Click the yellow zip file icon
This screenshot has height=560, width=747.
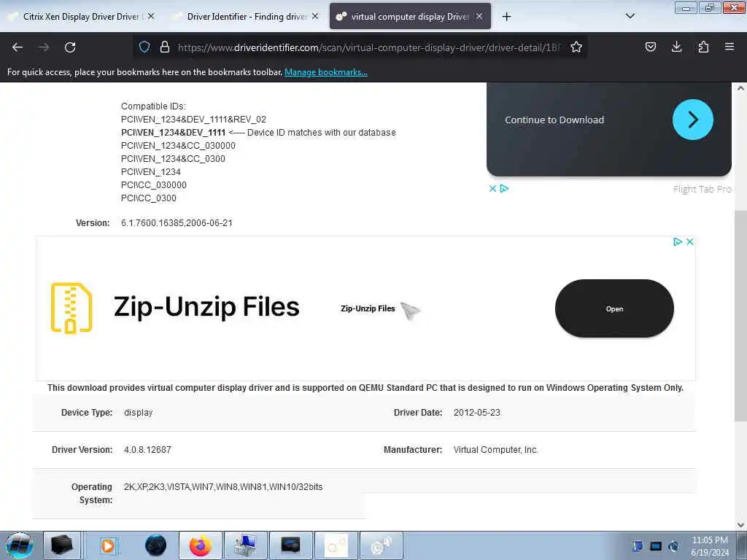coord(71,308)
